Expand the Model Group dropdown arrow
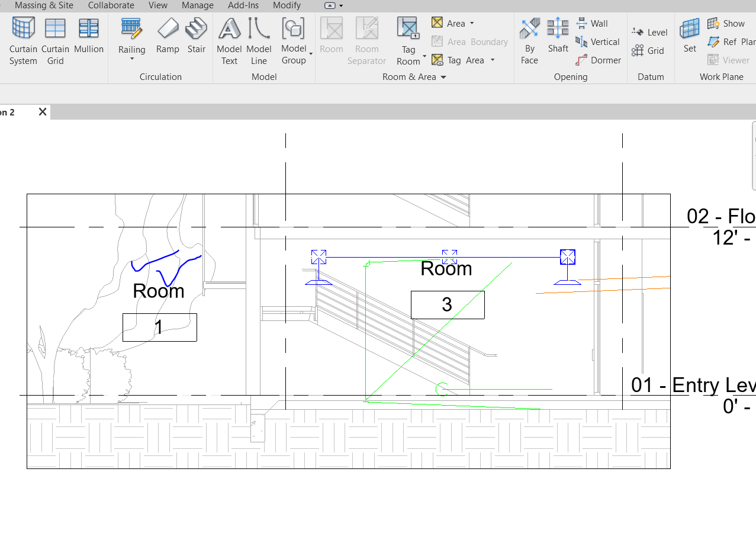Screen dimensions: 756x533 311,54
